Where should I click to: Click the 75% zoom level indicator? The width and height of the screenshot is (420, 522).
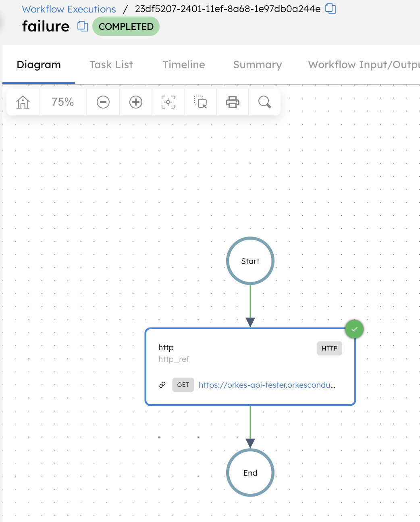click(63, 102)
